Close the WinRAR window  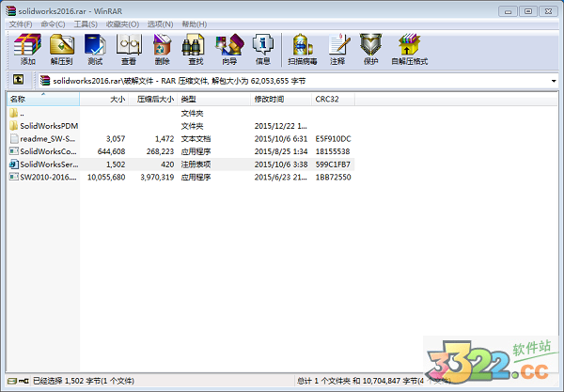tap(548, 11)
